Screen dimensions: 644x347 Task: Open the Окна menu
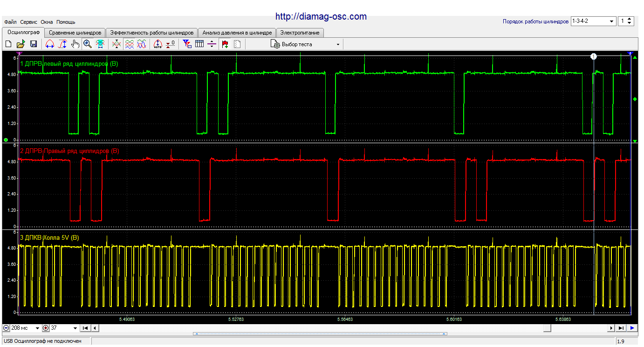coord(47,22)
